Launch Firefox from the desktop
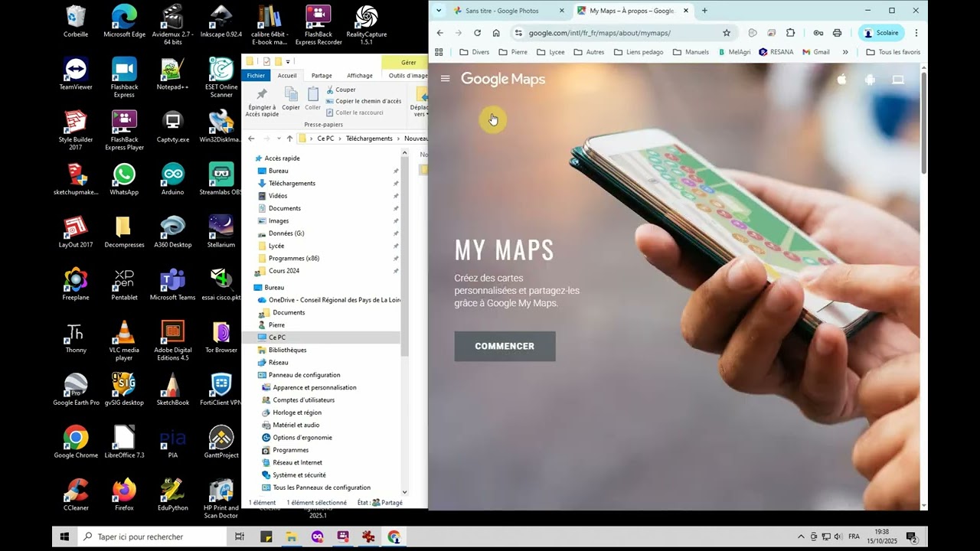Screen dimensions: 980x551 click(124, 495)
